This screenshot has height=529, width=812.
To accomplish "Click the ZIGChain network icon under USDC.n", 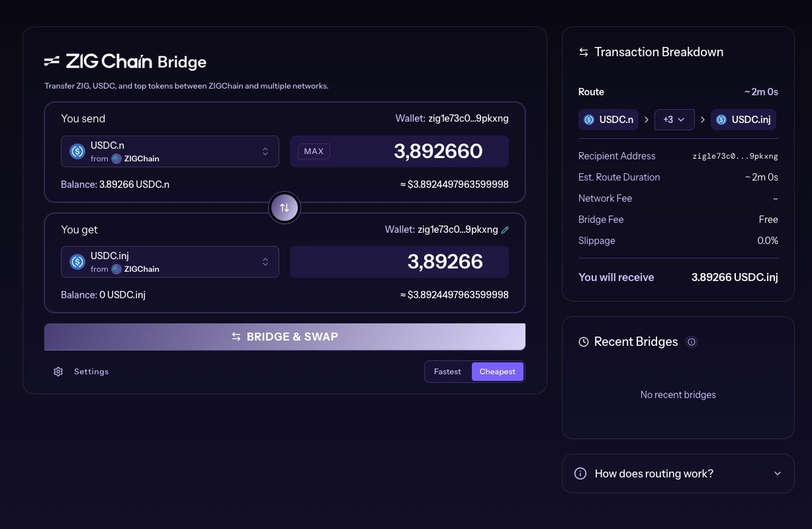I will [x=116, y=159].
